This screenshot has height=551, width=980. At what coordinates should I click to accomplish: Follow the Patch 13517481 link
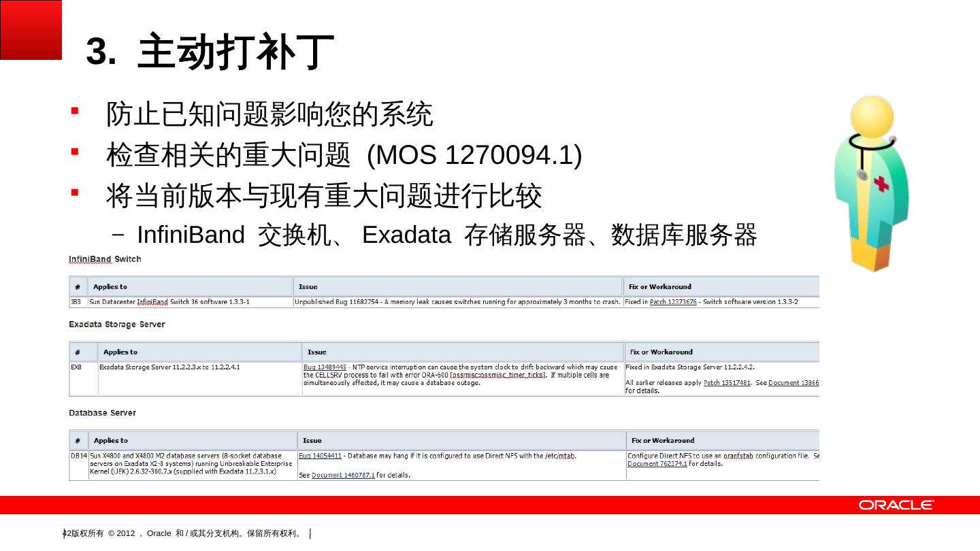pyautogui.click(x=727, y=383)
